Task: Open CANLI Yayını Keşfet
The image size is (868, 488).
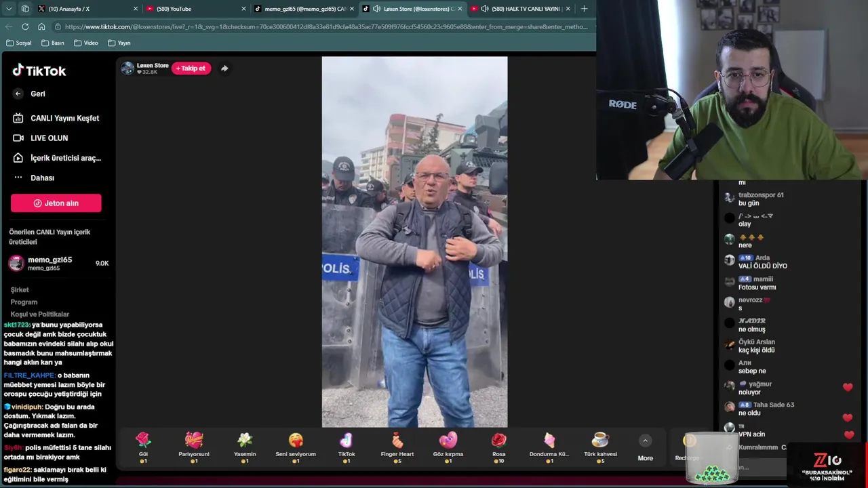Action: [57, 118]
